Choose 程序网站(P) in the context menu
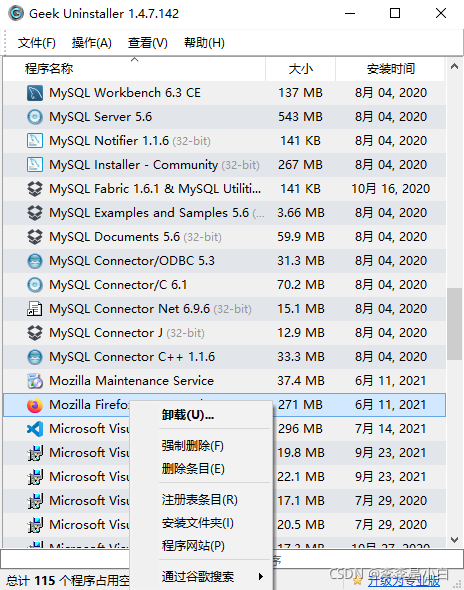Screen dimensions: 464x590 [193, 546]
